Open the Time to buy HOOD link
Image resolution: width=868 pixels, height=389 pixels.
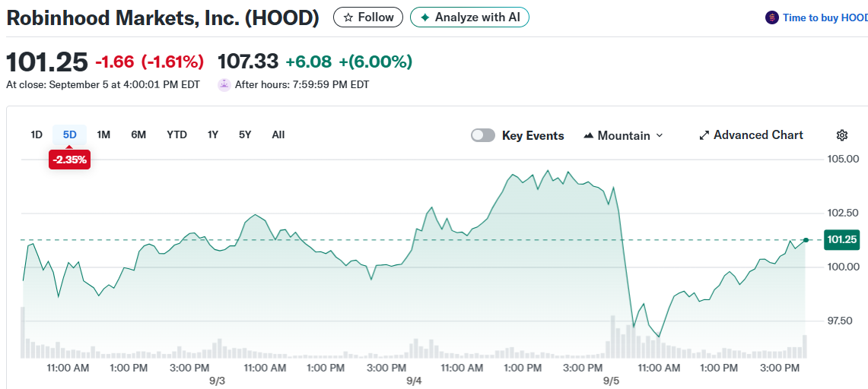pos(825,17)
